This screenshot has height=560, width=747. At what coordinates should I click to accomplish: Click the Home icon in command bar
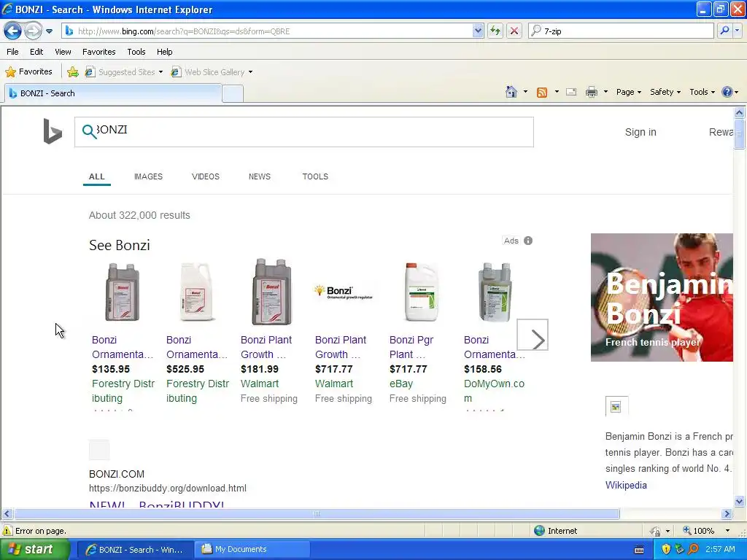coord(511,92)
